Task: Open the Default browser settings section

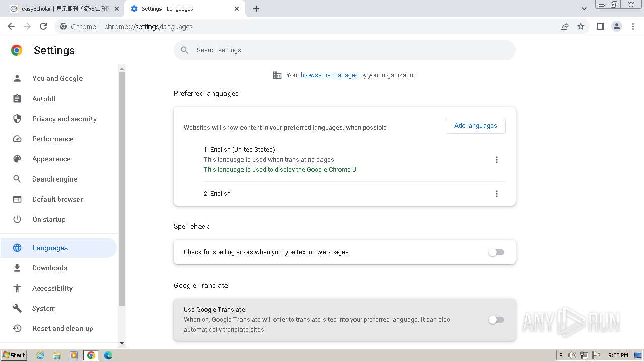Action: (x=58, y=199)
